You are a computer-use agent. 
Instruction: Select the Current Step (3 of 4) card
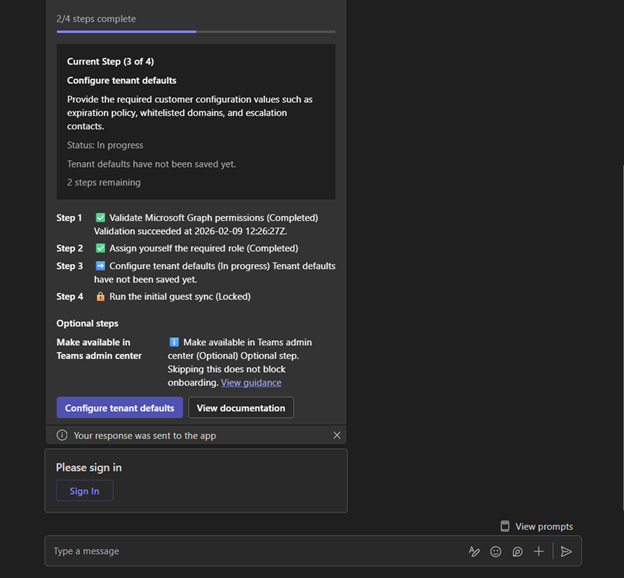point(196,121)
